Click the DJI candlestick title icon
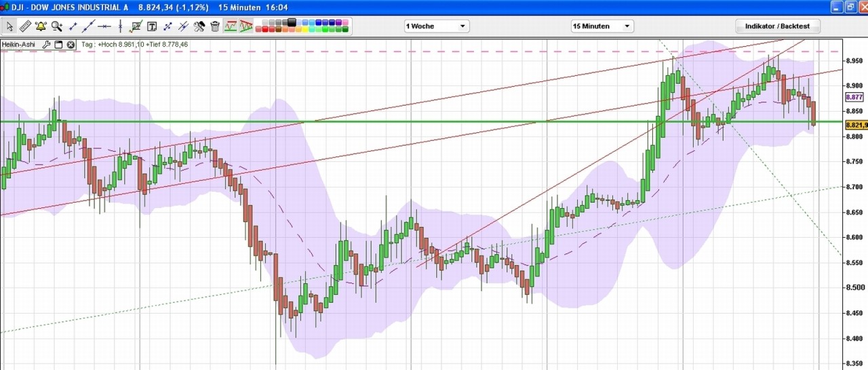 (x=5, y=7)
